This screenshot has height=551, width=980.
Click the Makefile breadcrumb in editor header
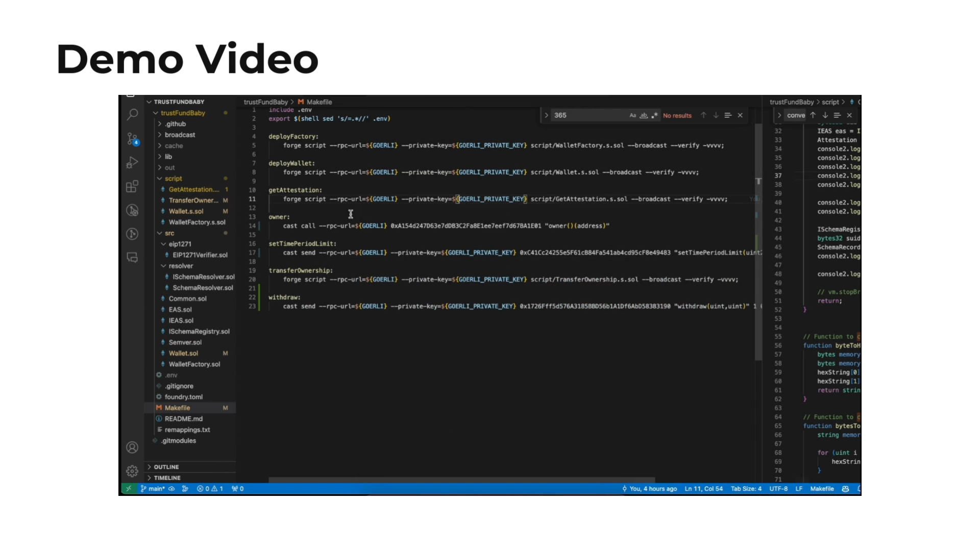point(315,102)
